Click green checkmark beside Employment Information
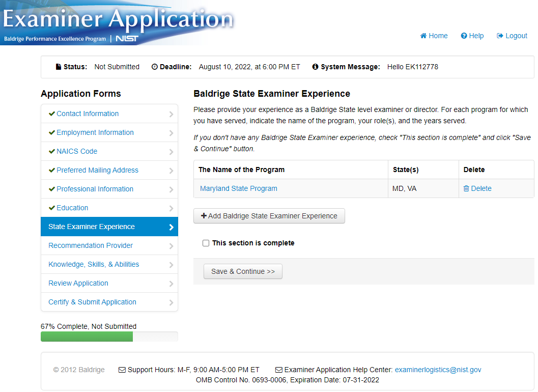538x392 pixels. coord(52,132)
